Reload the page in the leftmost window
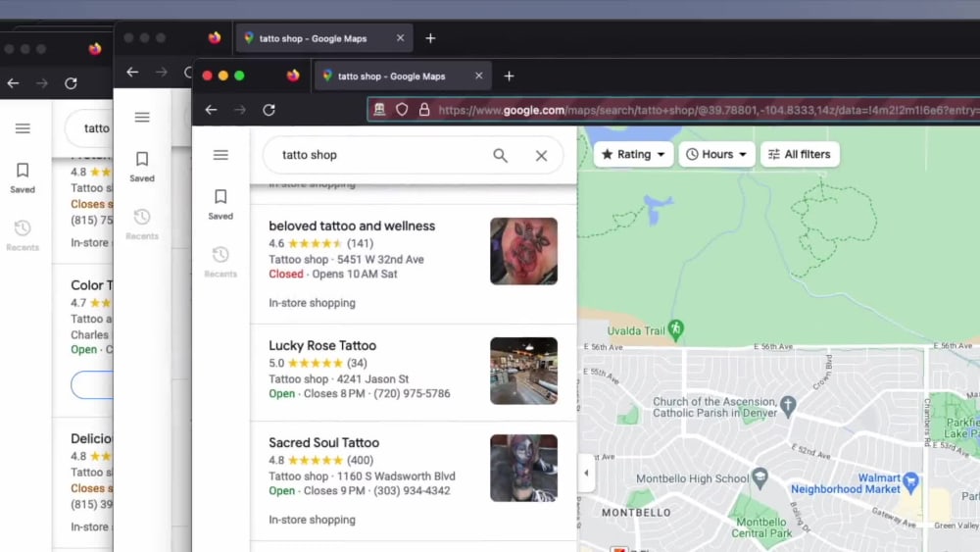980x552 pixels. [x=71, y=83]
